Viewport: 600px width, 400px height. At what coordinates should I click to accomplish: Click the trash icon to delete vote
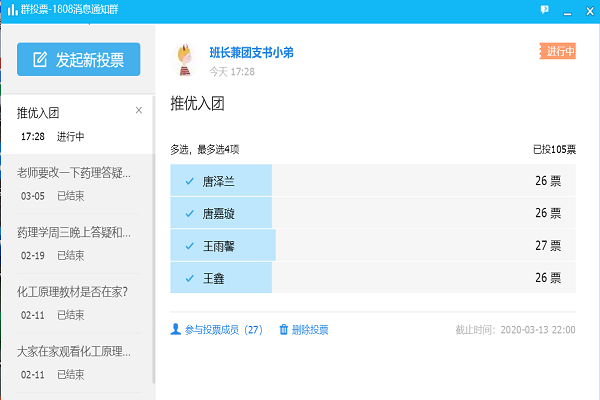(x=284, y=329)
